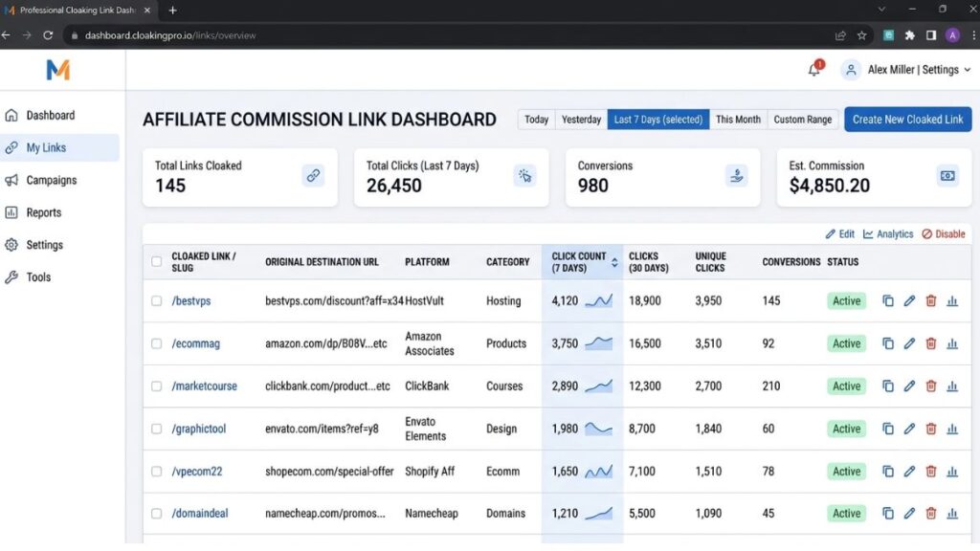Open the /bestvps link slug

tap(191, 301)
